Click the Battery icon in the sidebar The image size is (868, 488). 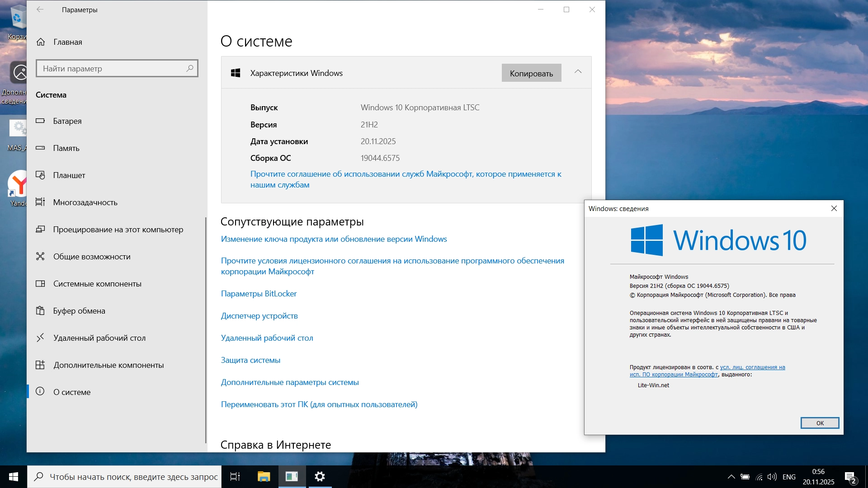[40, 121]
